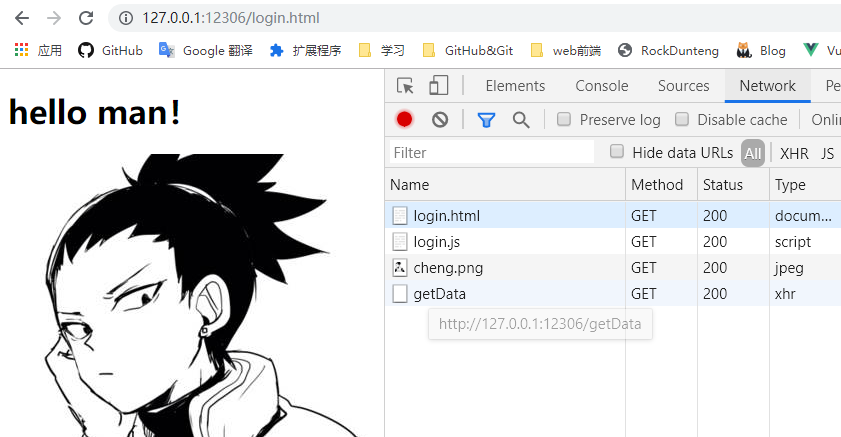
Task: Open the 扩展程序 extensions bookmark
Action: coord(305,50)
